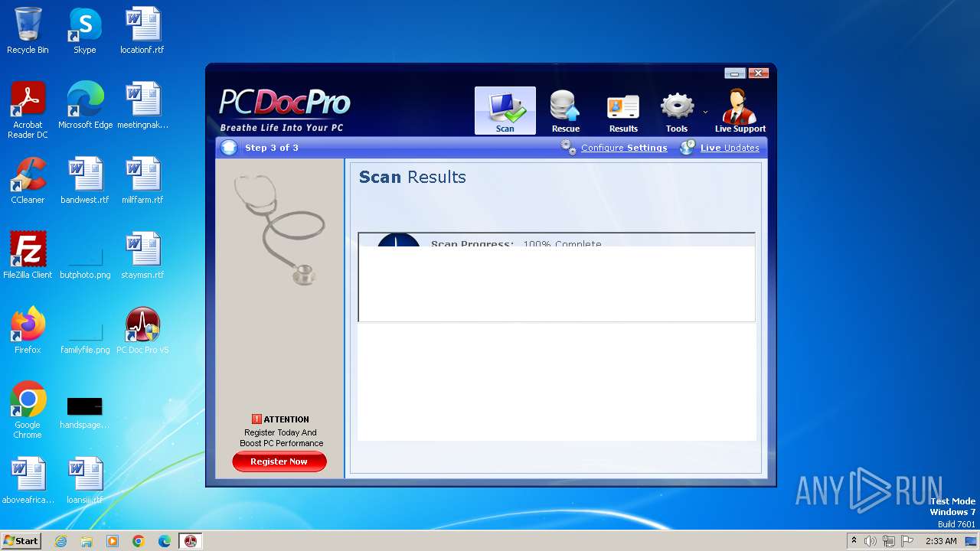
Task: Open Action Center flag icon
Action: coord(907,541)
